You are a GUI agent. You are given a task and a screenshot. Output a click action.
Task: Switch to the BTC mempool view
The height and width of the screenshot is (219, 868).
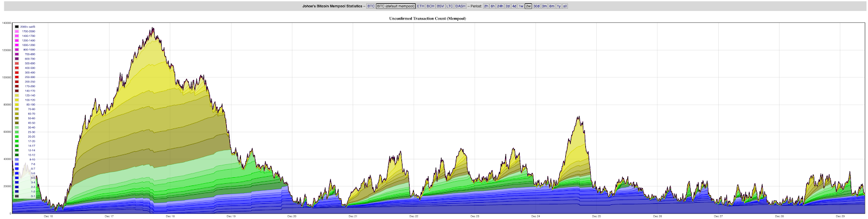pyautogui.click(x=371, y=6)
